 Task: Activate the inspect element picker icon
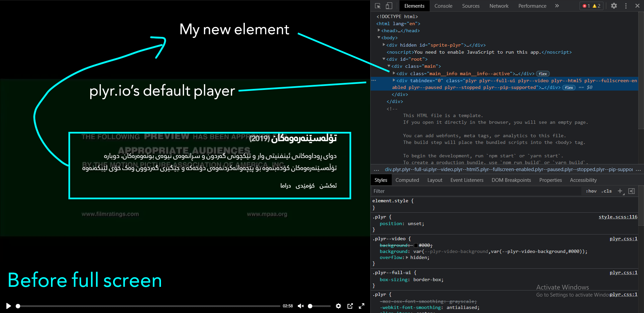[x=378, y=6]
